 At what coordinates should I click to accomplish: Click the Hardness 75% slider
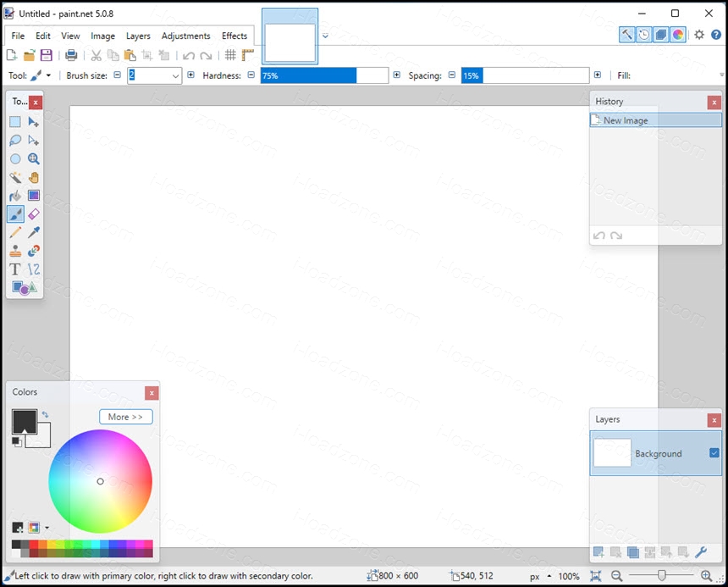tap(324, 75)
